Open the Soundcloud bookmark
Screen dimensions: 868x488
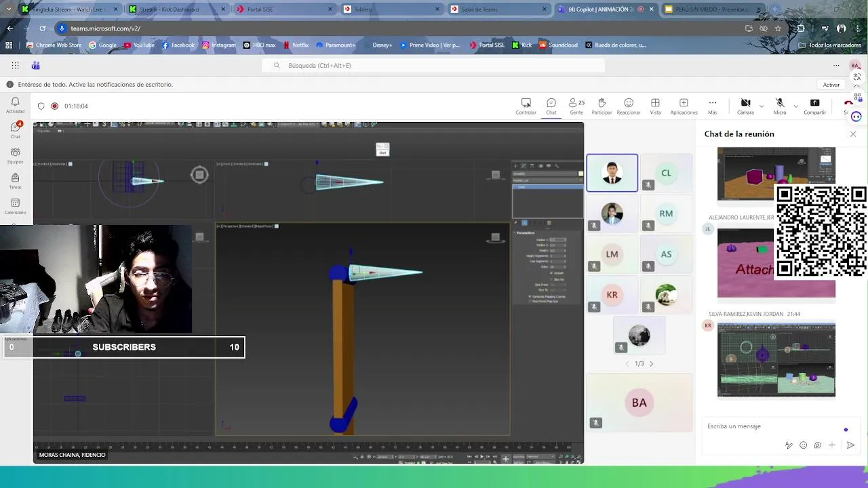[x=558, y=45]
